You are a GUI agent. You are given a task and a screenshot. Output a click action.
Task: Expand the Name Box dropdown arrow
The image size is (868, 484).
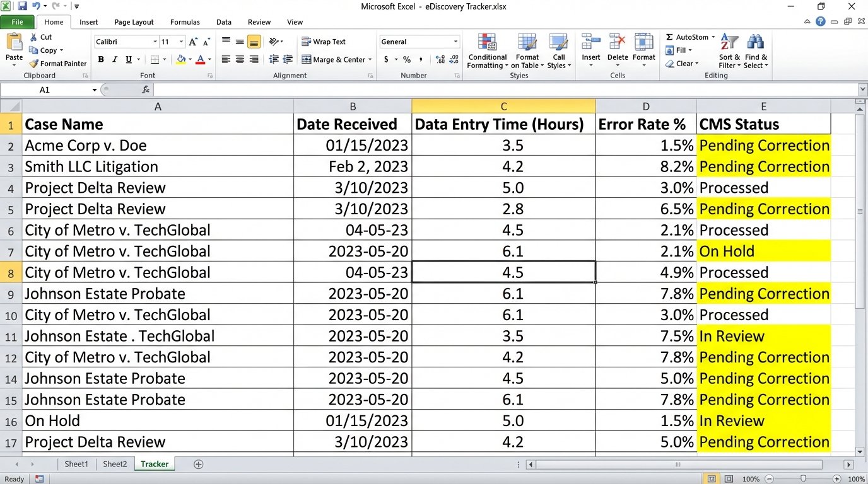[95, 90]
